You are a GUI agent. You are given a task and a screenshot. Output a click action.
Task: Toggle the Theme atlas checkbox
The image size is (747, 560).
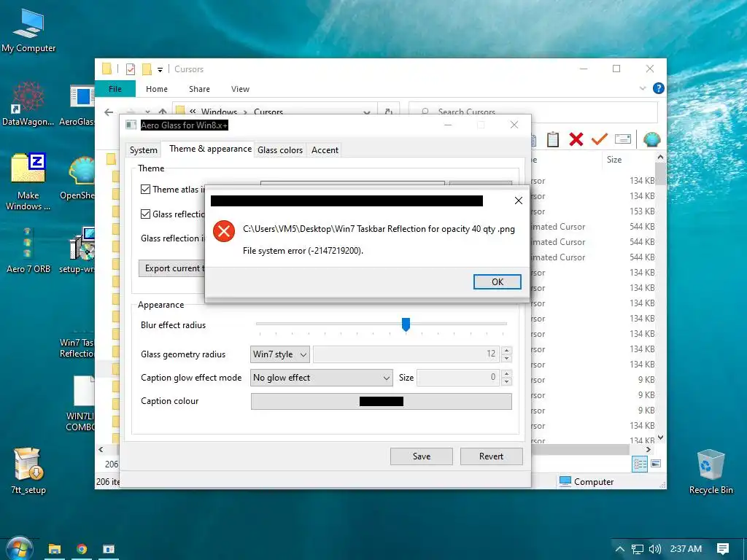tap(145, 189)
